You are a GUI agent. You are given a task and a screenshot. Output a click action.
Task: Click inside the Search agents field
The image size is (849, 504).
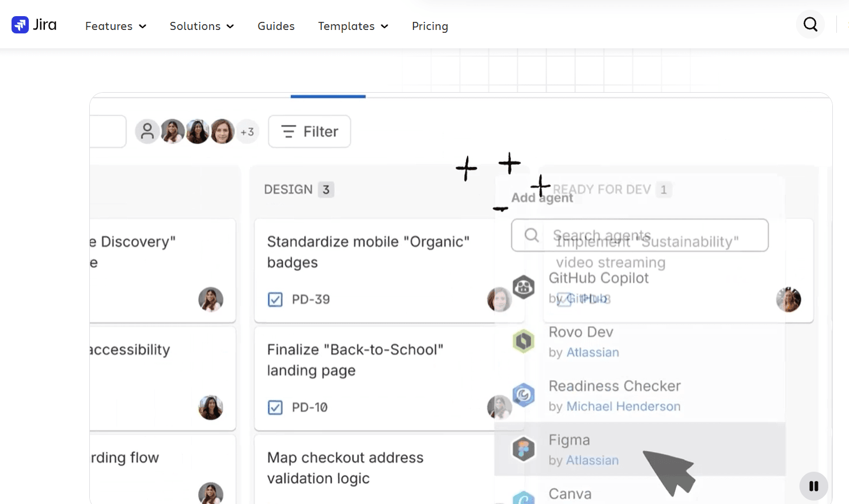[x=640, y=235]
